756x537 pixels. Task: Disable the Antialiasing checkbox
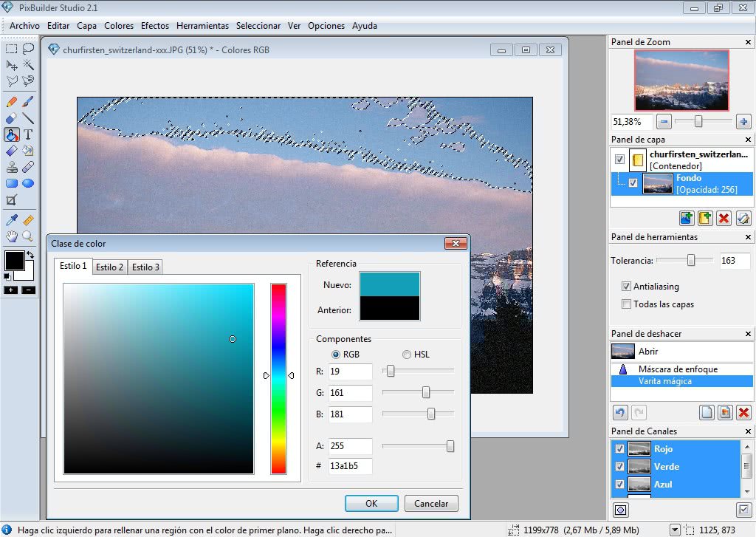[x=627, y=287]
